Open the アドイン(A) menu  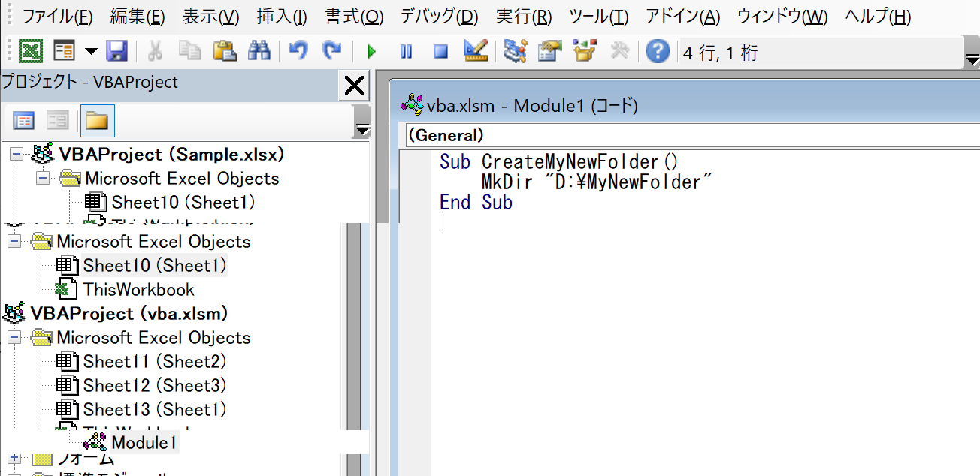click(x=683, y=17)
